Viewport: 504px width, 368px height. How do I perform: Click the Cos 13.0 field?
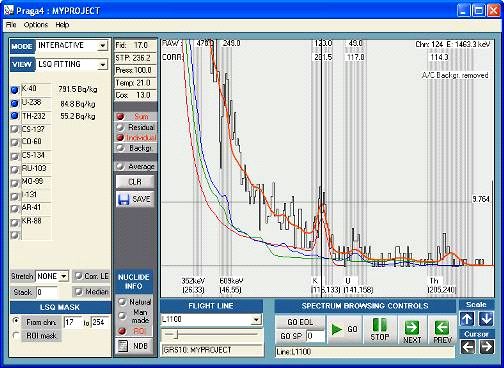pos(135,95)
